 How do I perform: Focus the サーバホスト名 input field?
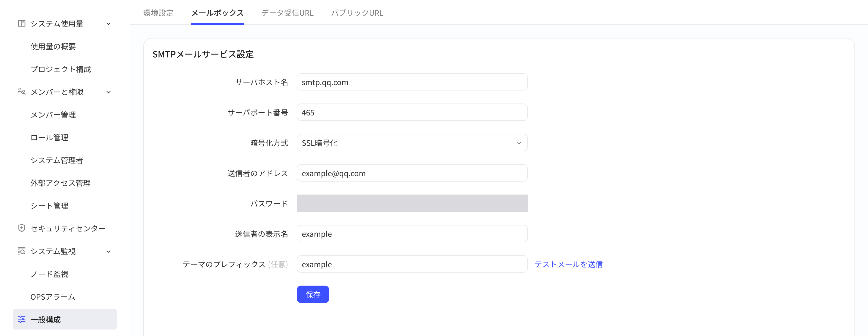point(412,82)
